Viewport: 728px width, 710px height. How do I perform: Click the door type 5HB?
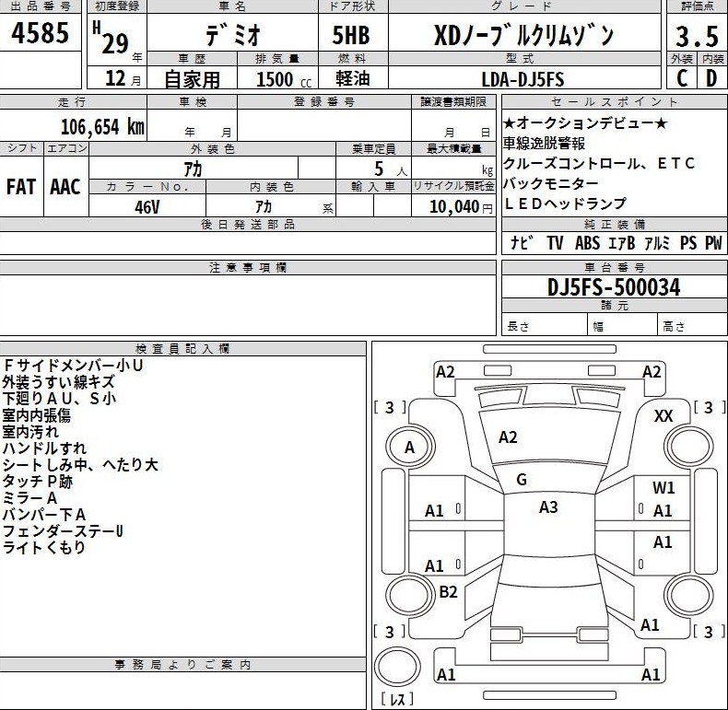[351, 35]
